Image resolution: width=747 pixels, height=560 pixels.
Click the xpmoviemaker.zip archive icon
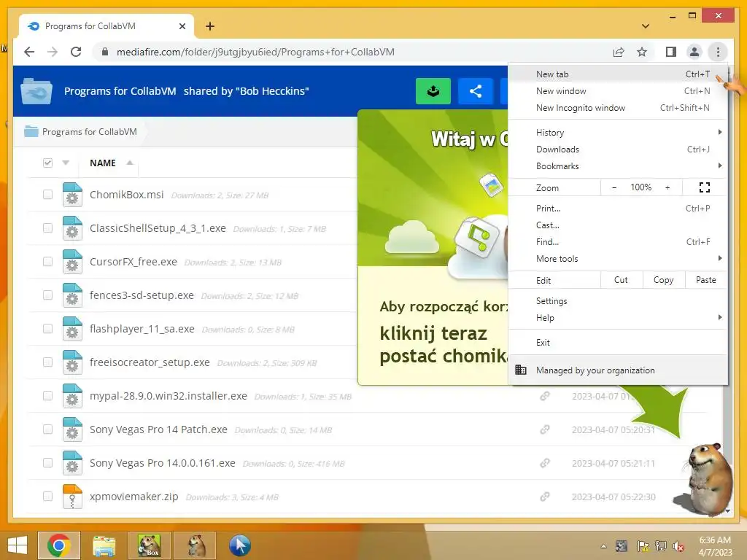click(x=72, y=497)
